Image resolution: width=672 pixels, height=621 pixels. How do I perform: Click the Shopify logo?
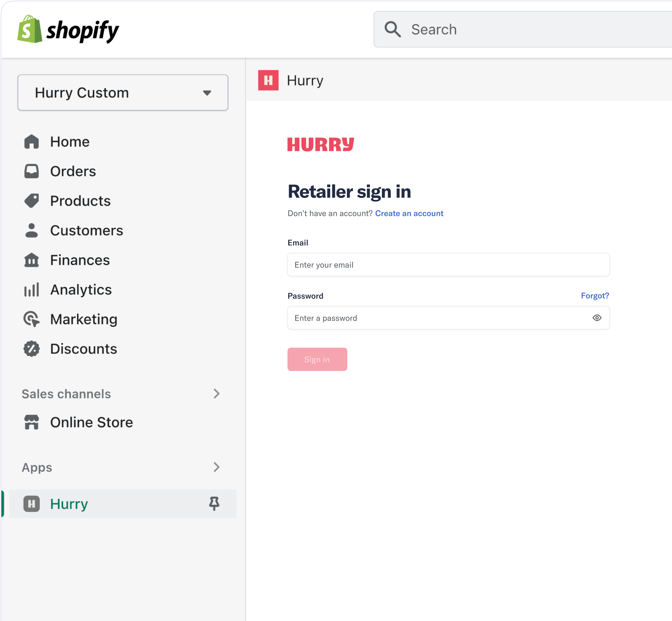pyautogui.click(x=68, y=29)
